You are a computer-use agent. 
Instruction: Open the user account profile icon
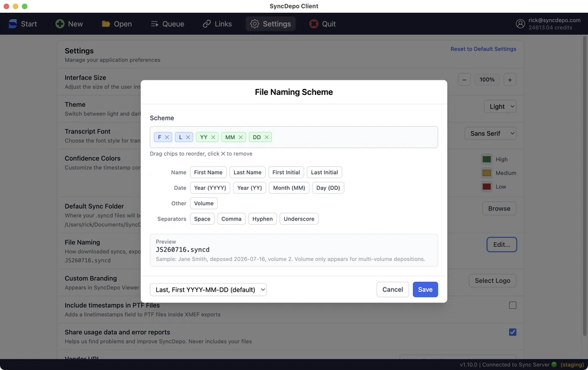pyautogui.click(x=520, y=24)
